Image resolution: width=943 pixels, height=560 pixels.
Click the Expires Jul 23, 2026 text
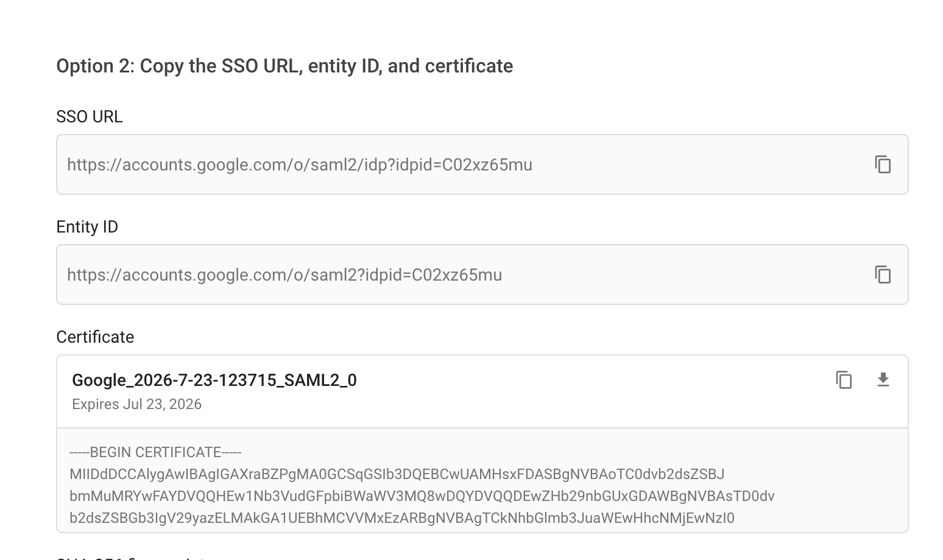point(136,404)
